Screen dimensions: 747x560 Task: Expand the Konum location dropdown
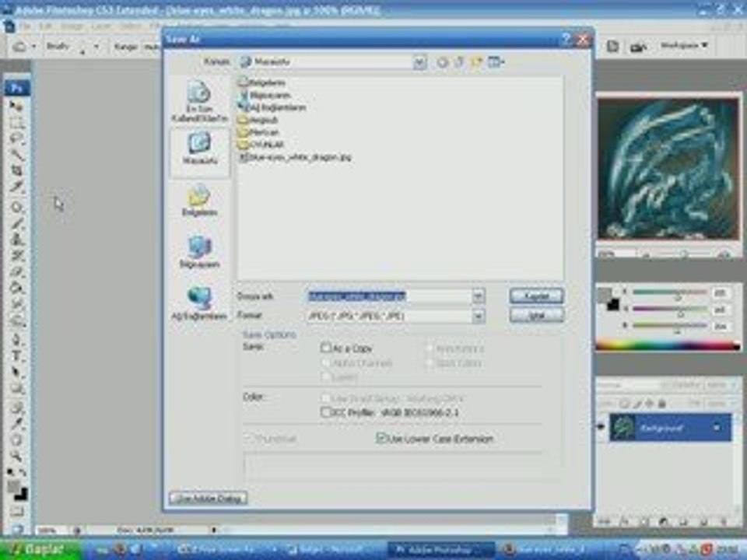click(419, 62)
